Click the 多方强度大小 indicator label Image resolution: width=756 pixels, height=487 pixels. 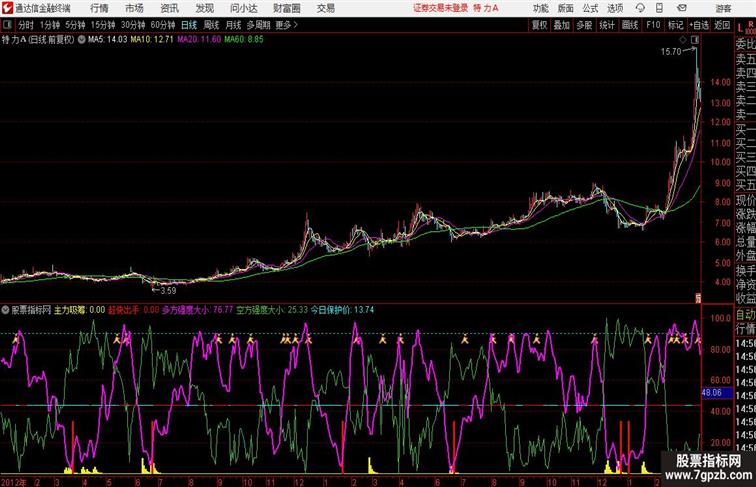(185, 310)
